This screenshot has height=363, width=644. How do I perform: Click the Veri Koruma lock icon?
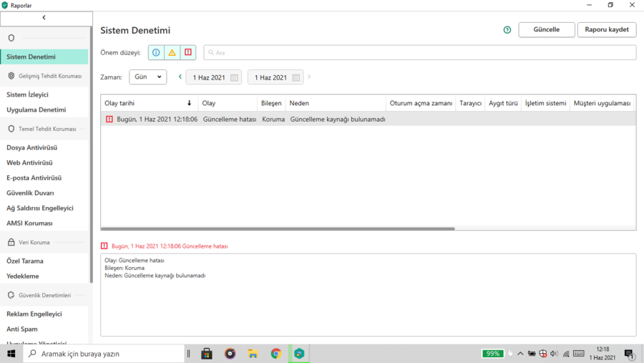pos(11,242)
